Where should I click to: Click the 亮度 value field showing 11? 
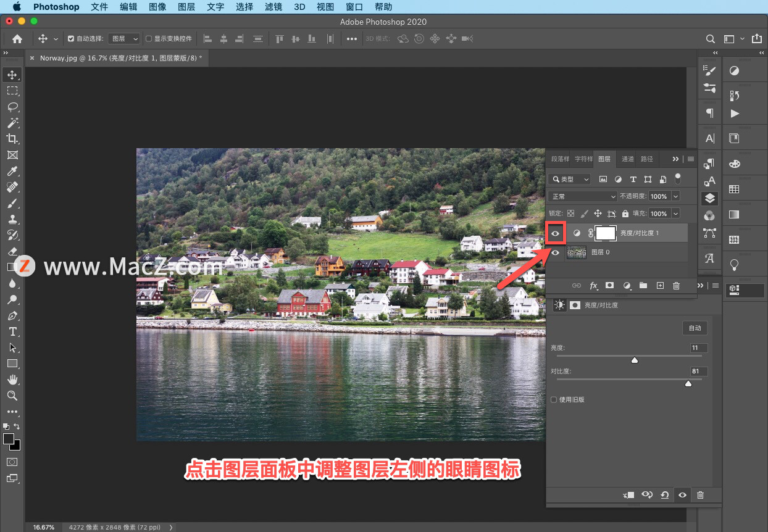698,348
